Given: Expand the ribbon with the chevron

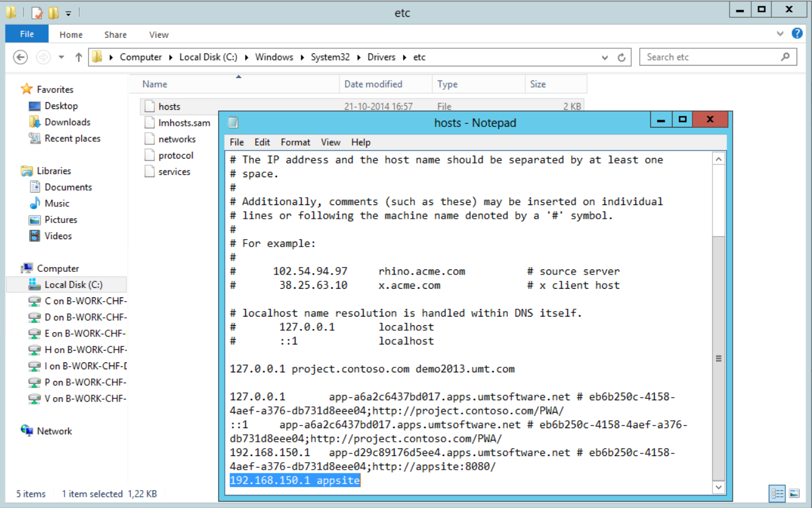Looking at the screenshot, I should click(780, 33).
